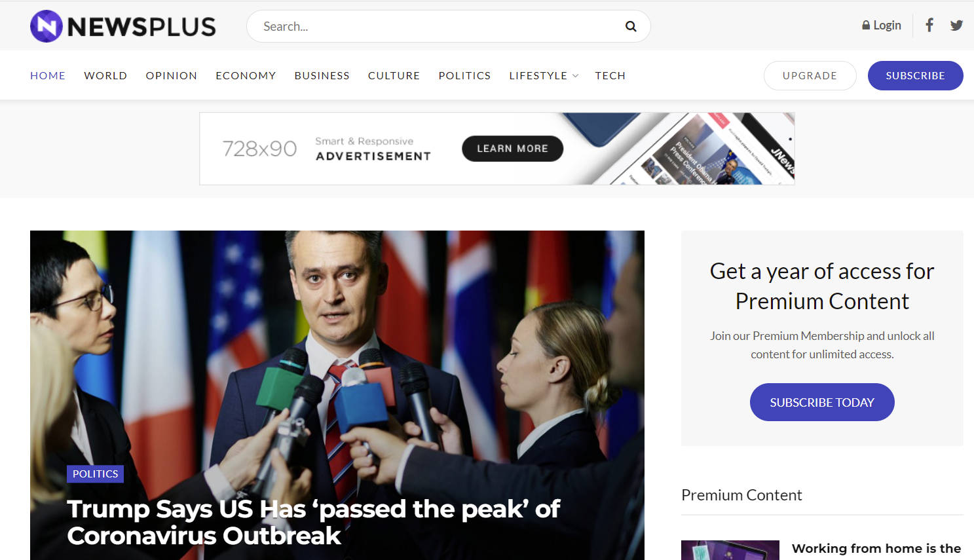Click the Politics category tag

tap(95, 474)
